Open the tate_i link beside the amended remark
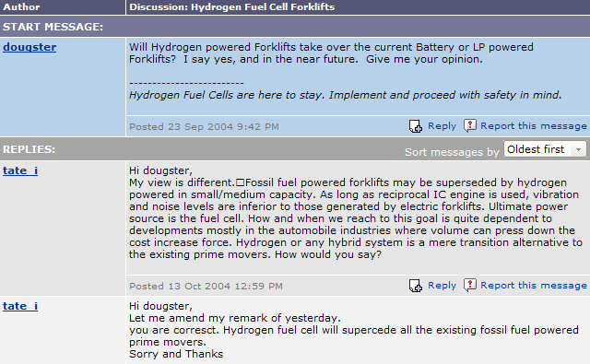Image resolution: width=590 pixels, height=364 pixels. coord(20,306)
